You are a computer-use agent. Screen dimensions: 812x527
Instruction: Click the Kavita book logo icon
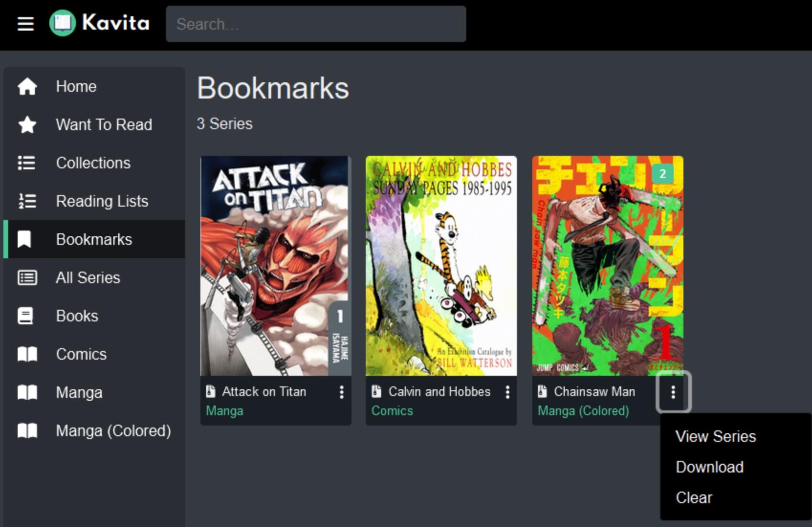pos(63,23)
